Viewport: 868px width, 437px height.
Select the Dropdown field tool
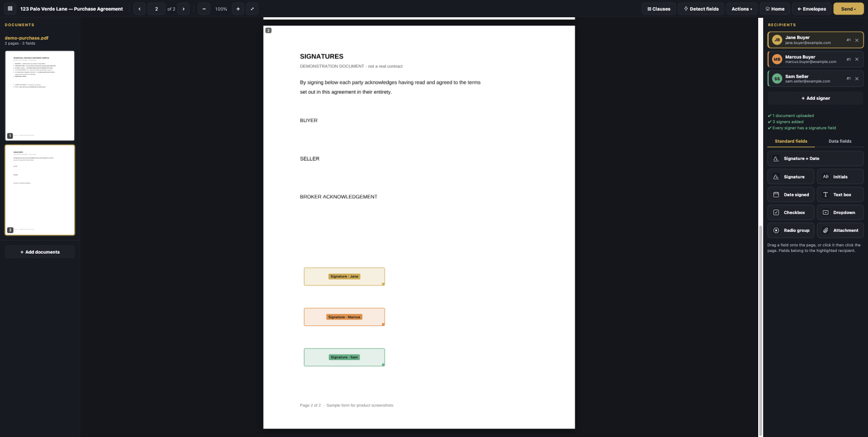pos(840,212)
